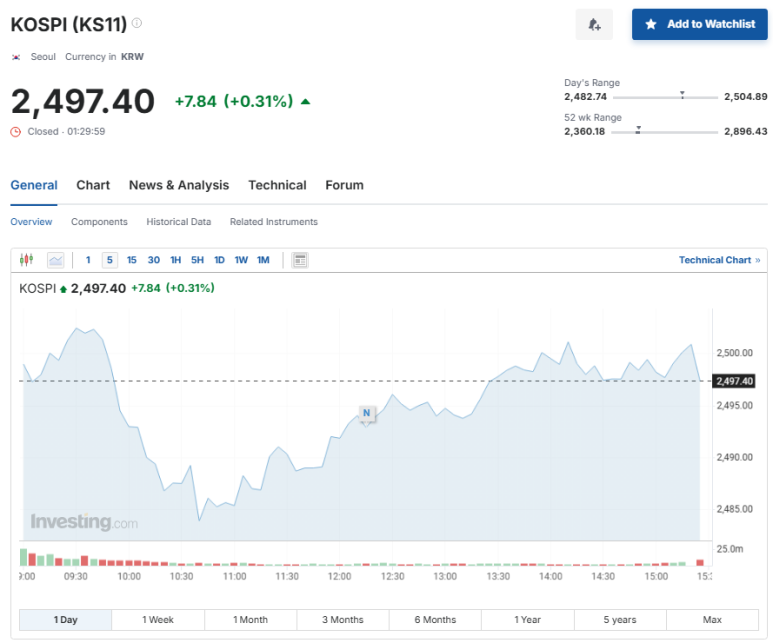Select the Overview sub-tab

coord(31,222)
